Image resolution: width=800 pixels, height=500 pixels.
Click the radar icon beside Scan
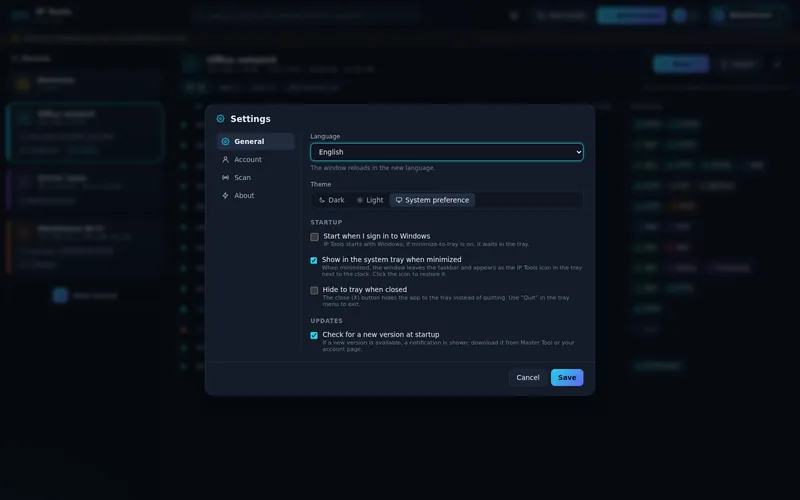coord(225,178)
